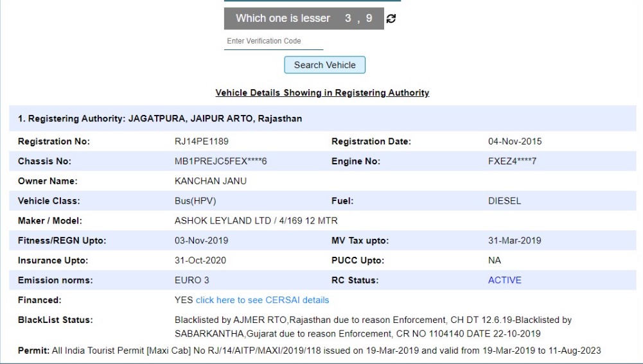Click the registration date 04-Nov-2015
This screenshot has width=643, height=364.
click(515, 141)
